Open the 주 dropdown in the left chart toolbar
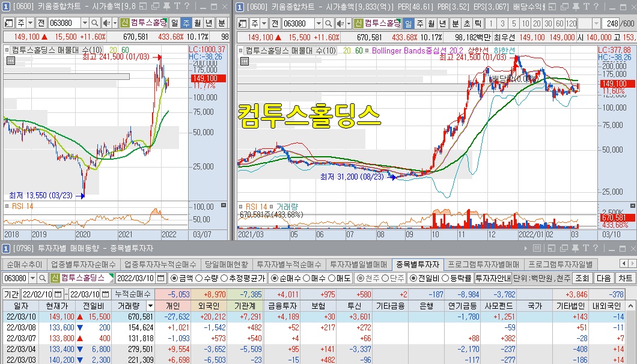Screen dimensions: 637x364 coord(30,23)
